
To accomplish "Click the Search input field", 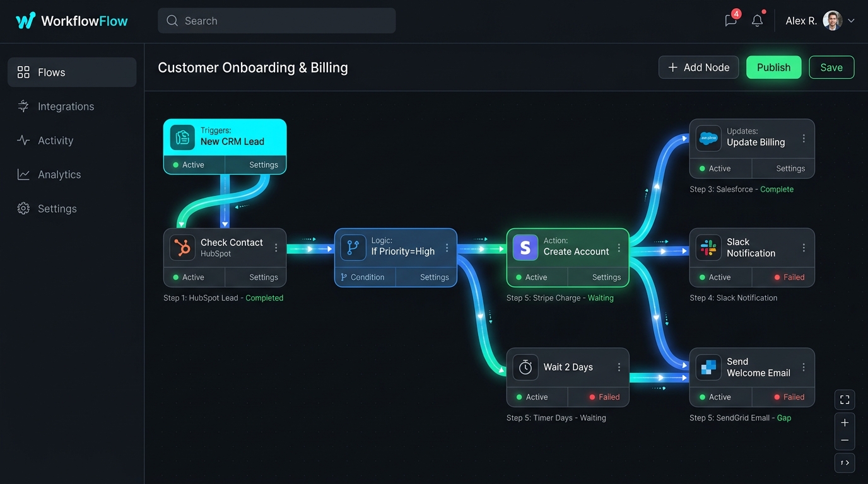I will point(277,21).
